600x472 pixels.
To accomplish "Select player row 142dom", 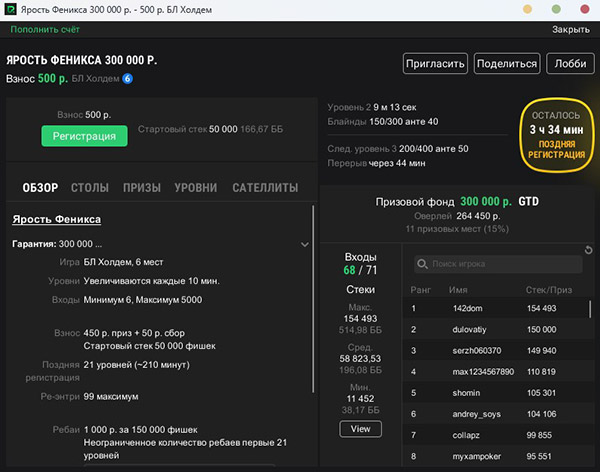I will 496,308.
